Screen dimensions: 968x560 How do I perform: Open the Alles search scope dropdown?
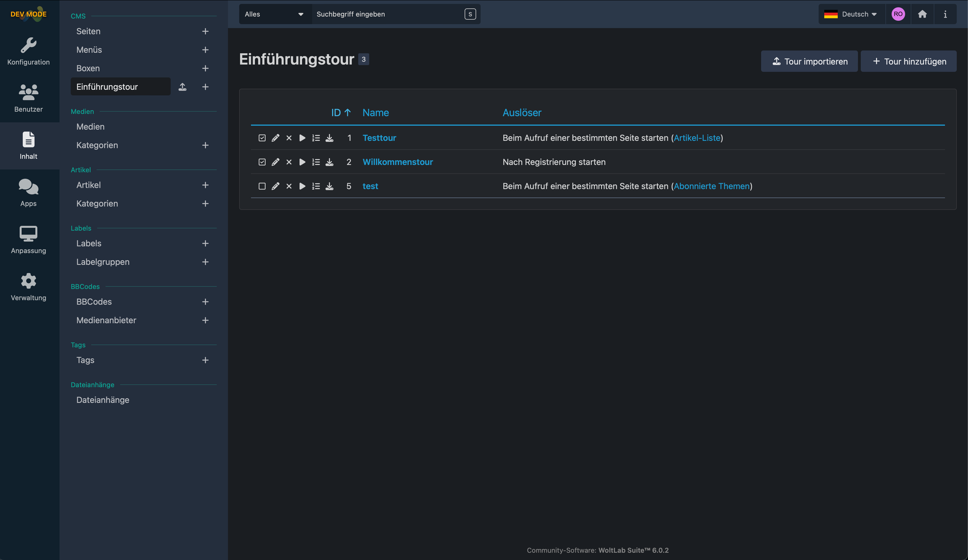(274, 14)
